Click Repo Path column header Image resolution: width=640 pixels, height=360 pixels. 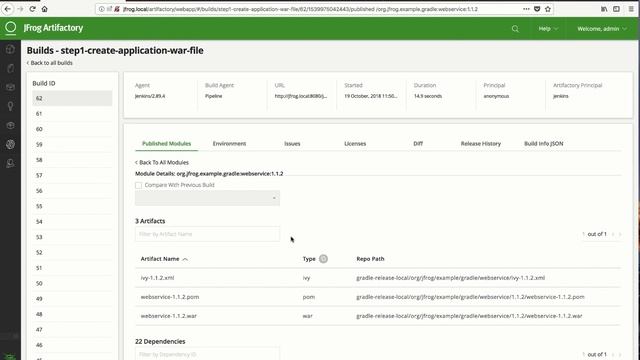370,259
